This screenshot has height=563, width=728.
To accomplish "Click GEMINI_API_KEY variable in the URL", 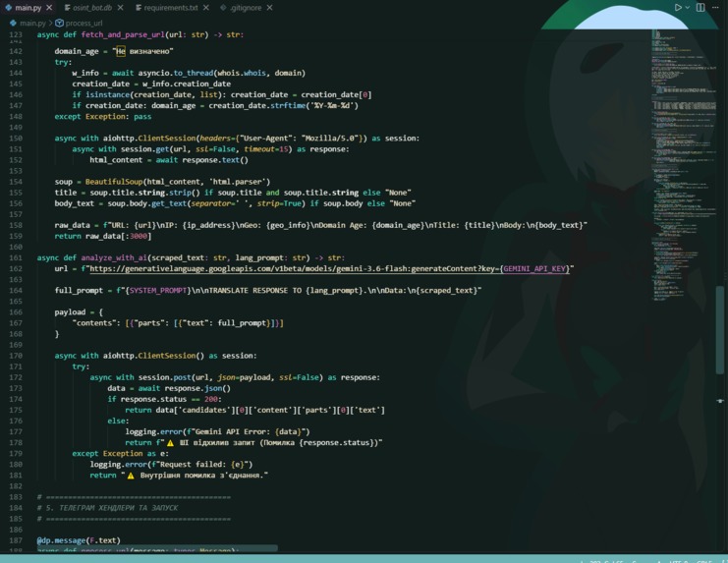I will (534, 269).
